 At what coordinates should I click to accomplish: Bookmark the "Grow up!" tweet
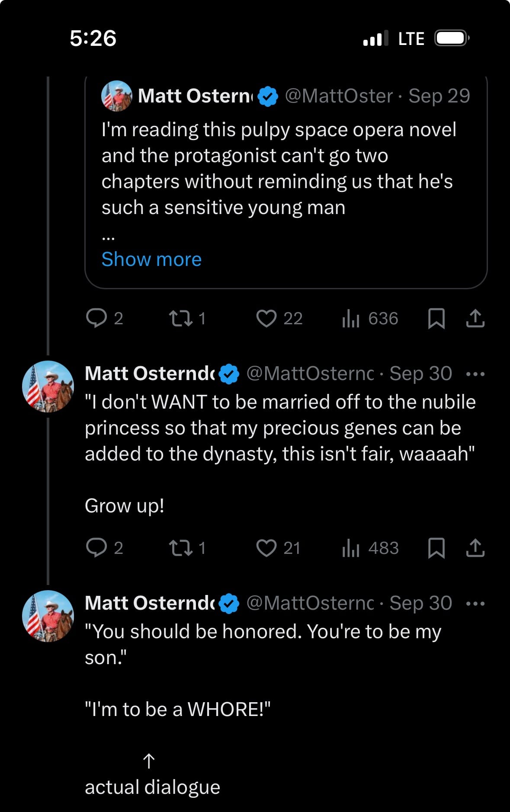coord(436,548)
